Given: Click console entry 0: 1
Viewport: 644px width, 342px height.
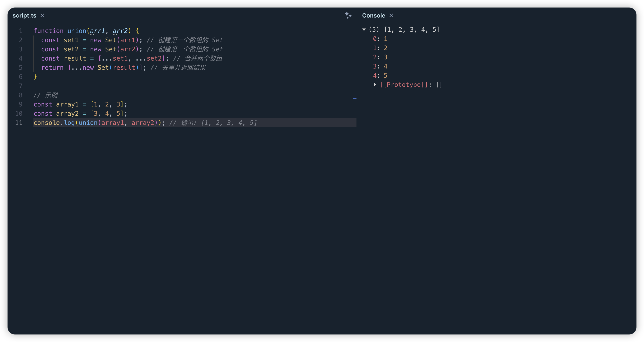Looking at the screenshot, I should (x=380, y=39).
